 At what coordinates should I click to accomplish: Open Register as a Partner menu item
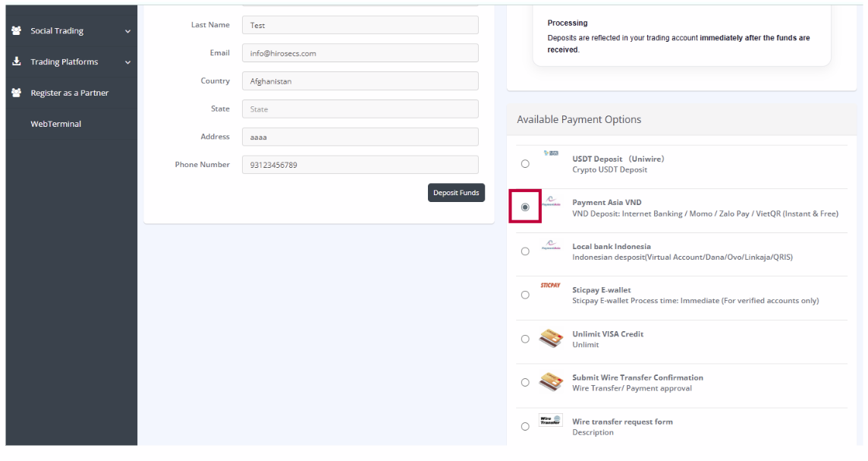pyautogui.click(x=69, y=93)
